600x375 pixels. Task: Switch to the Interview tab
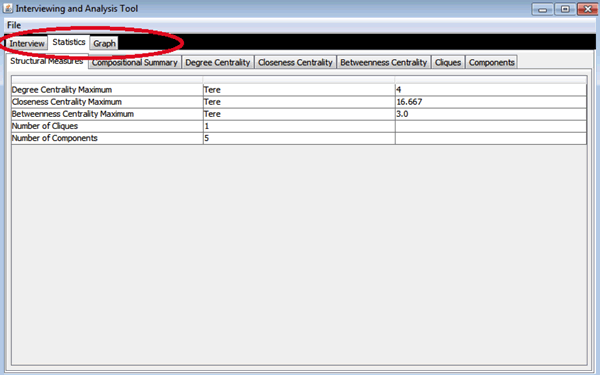[27, 43]
